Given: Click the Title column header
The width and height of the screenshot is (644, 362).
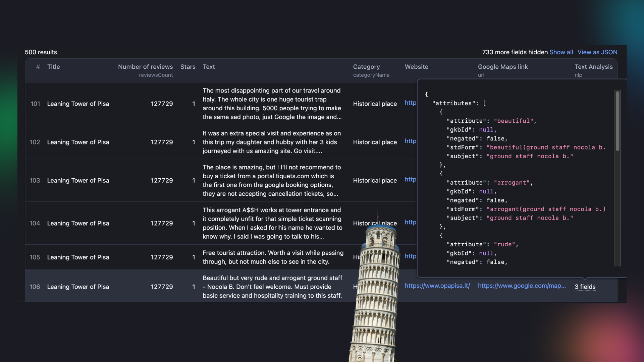Looking at the screenshot, I should tap(53, 67).
